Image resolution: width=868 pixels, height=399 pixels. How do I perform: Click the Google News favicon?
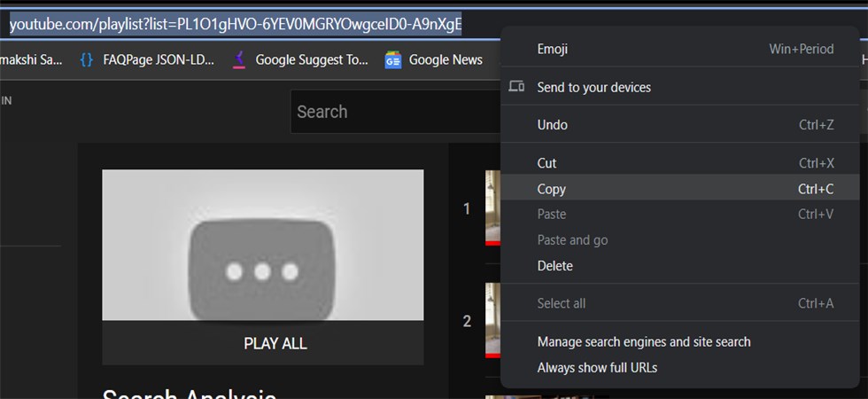[393, 60]
